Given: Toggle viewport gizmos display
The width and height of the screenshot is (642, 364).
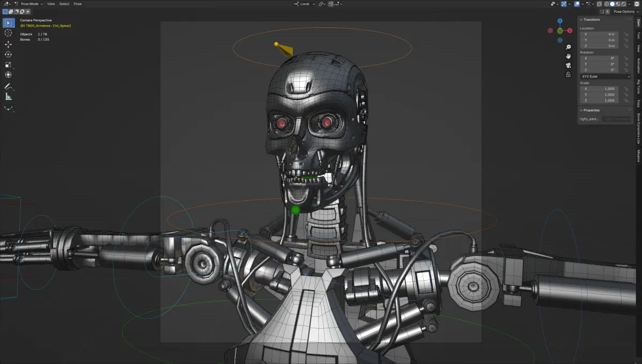Looking at the screenshot, I should 563,4.
